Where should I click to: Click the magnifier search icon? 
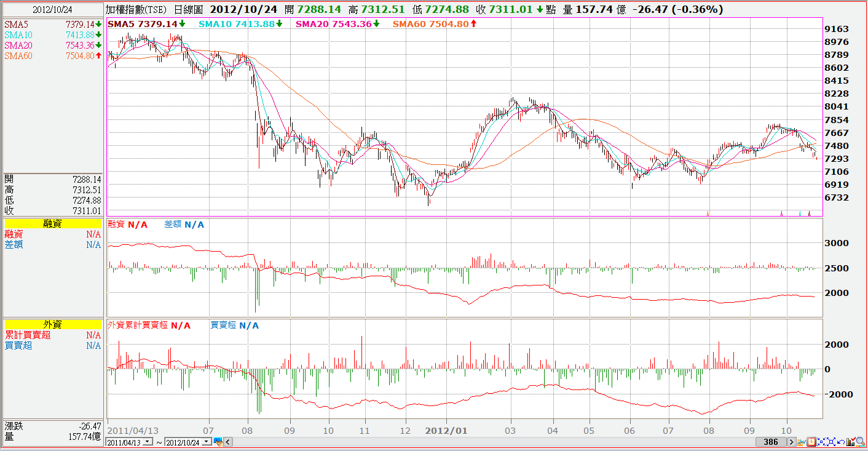pos(861,442)
